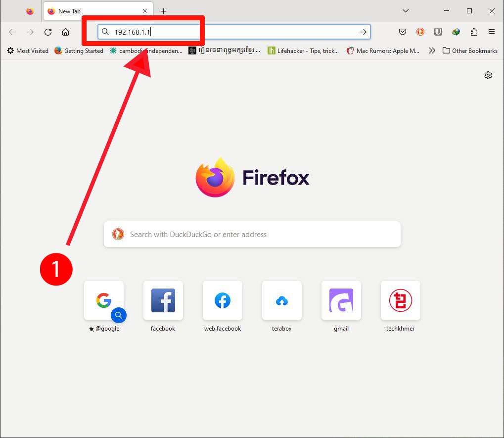Open the Other Bookmarks folder

click(x=470, y=51)
